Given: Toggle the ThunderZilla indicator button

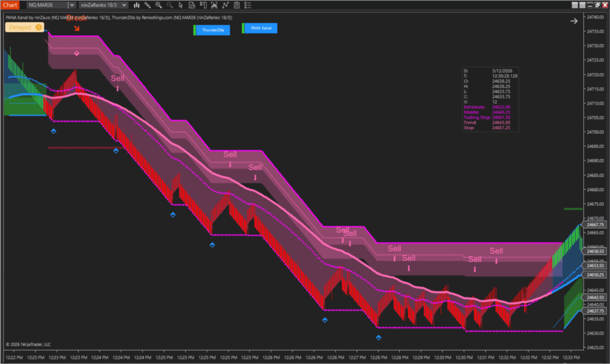Looking at the screenshot, I should point(213,30).
